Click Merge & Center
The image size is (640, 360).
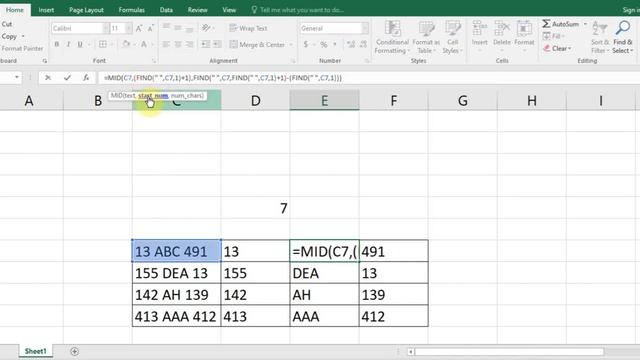(x=257, y=44)
